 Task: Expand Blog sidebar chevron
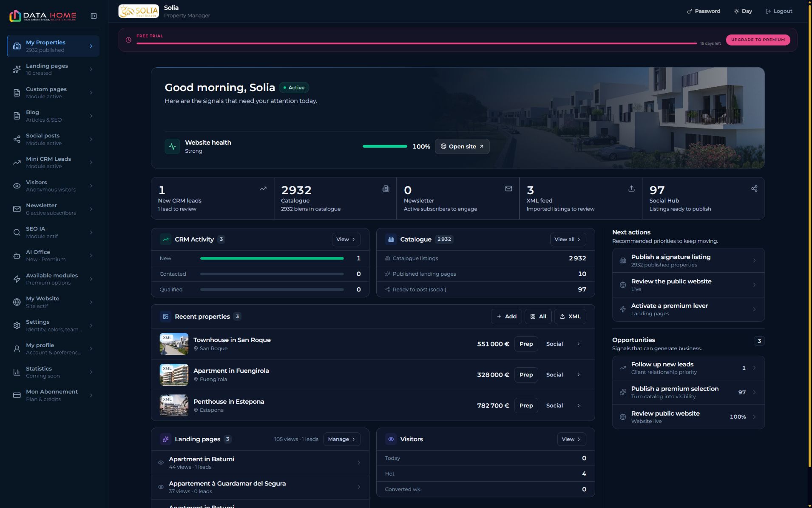(91, 116)
